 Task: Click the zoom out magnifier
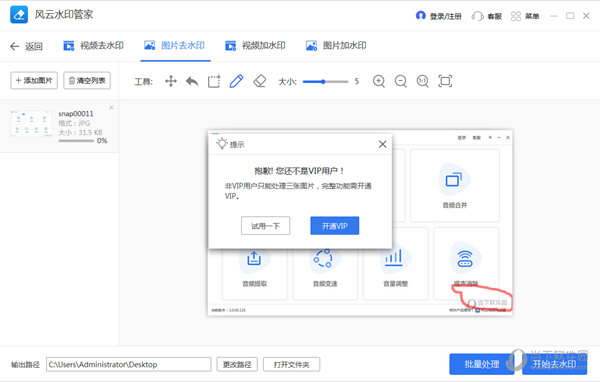pyautogui.click(x=401, y=81)
